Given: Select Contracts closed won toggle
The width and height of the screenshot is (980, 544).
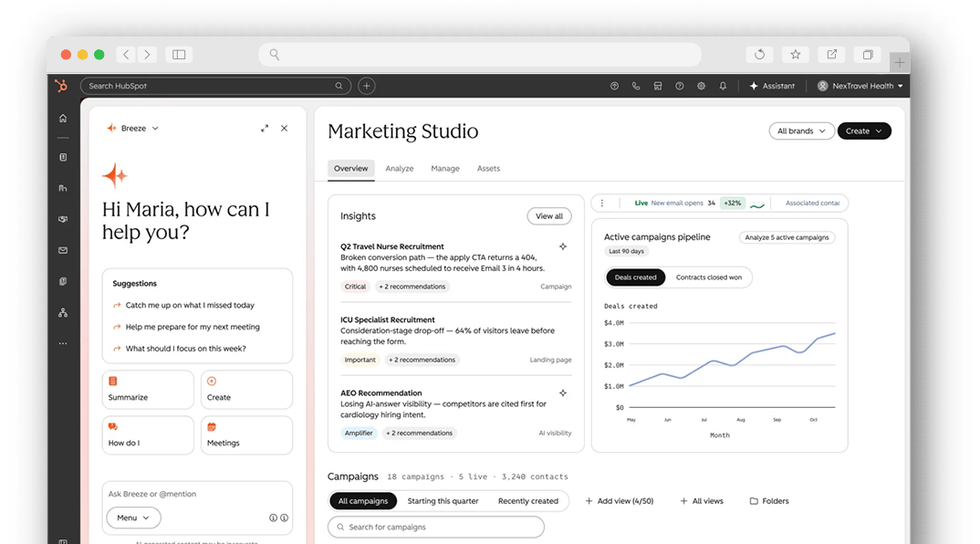Looking at the screenshot, I should pyautogui.click(x=709, y=277).
